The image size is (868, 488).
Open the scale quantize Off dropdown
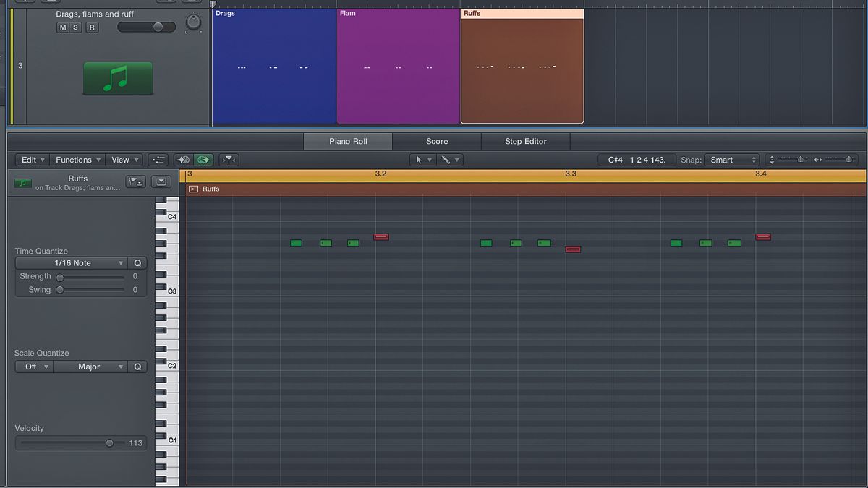pyautogui.click(x=34, y=367)
